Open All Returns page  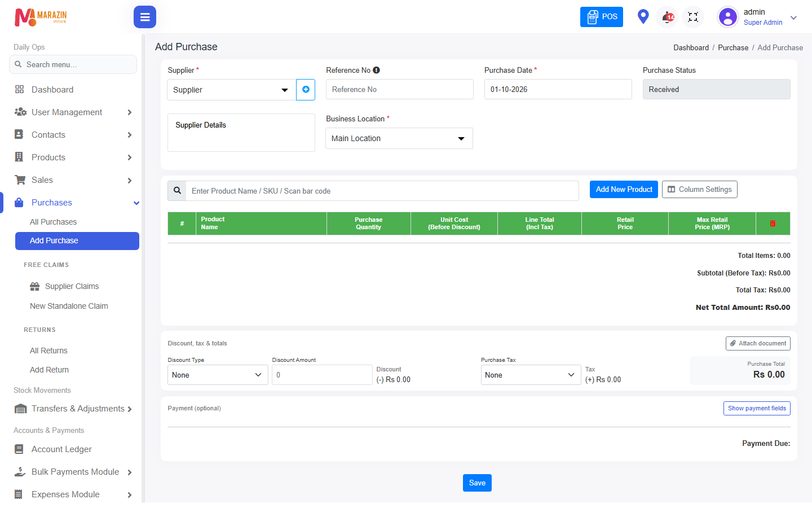(48, 351)
